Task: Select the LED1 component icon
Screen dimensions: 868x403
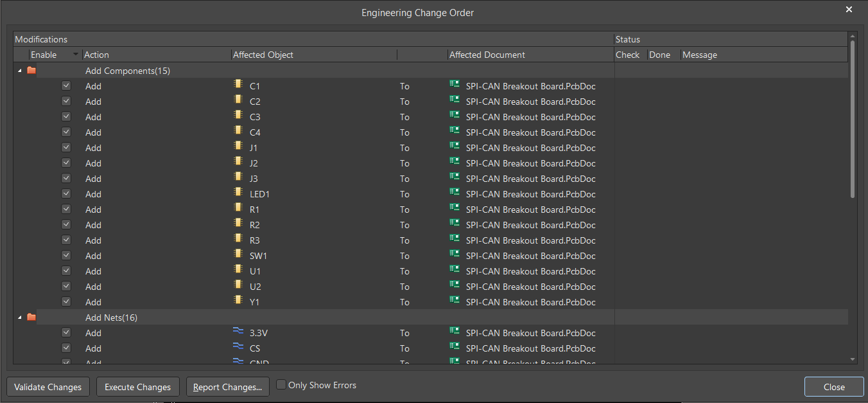Action: pos(238,193)
